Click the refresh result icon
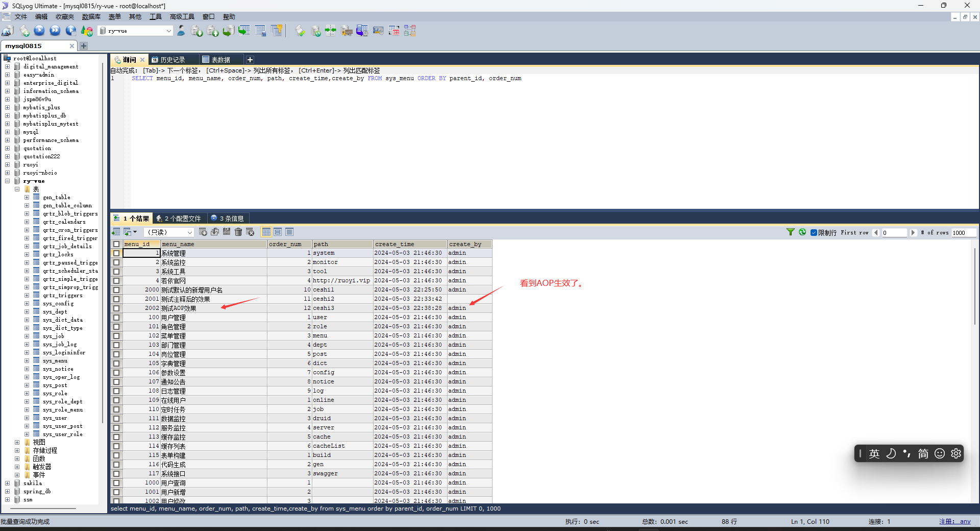980x531 pixels. pyautogui.click(x=802, y=232)
